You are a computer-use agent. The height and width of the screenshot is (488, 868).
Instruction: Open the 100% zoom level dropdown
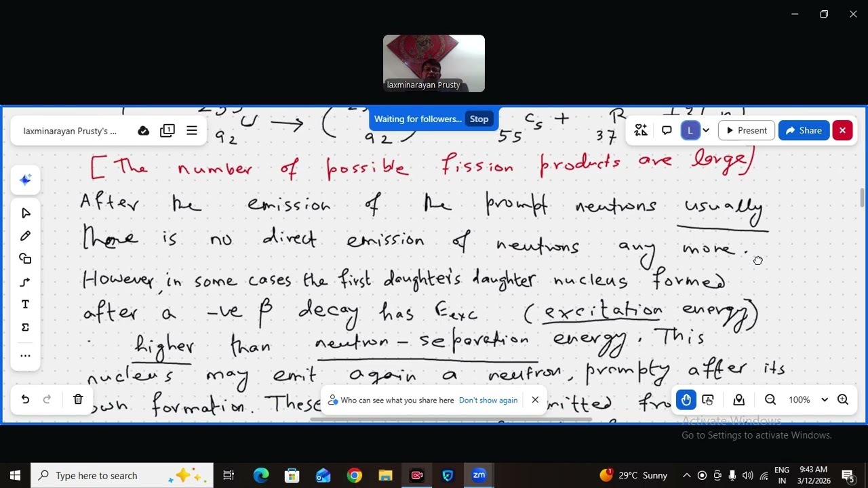(x=808, y=400)
